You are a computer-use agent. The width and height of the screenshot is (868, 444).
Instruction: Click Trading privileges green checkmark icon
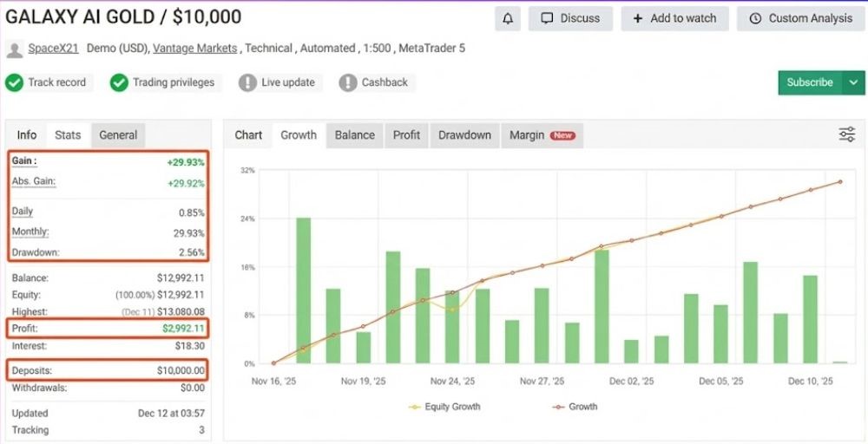119,83
